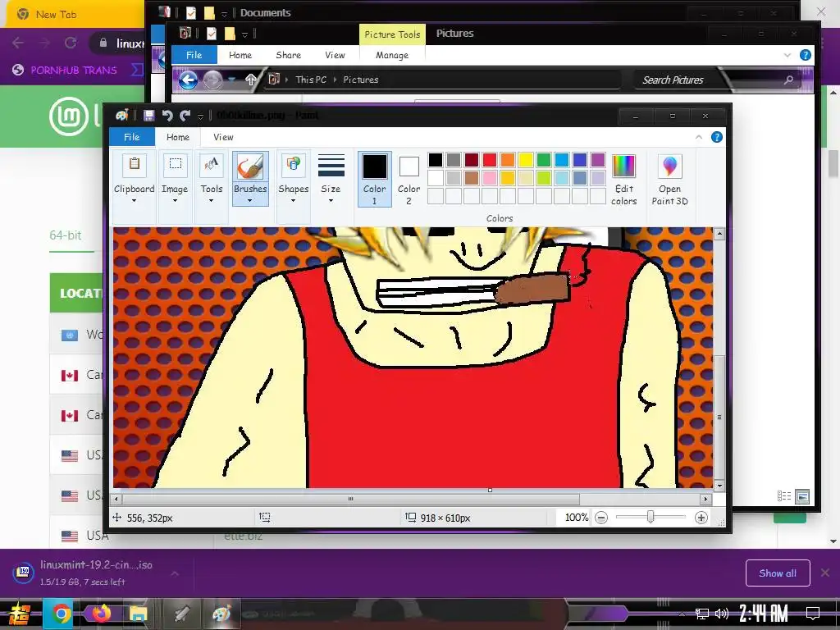The image size is (840, 630).
Task: Redo the action in Paint's title bar
Action: [x=185, y=115]
